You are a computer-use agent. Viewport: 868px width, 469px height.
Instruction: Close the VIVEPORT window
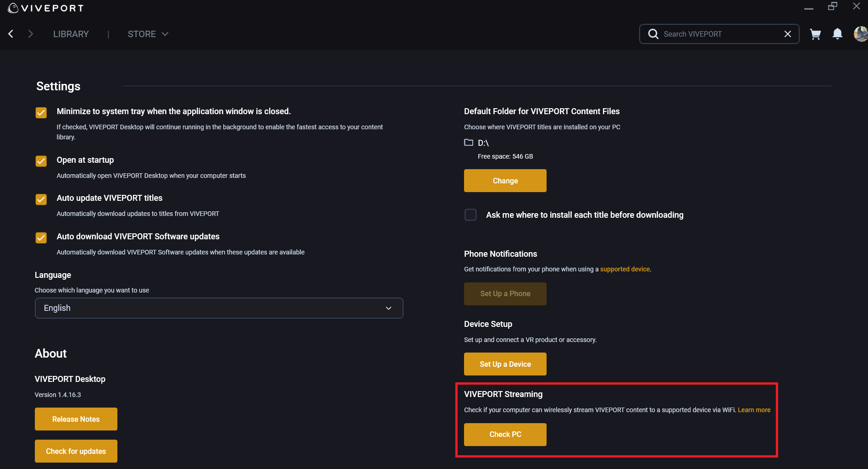856,6
